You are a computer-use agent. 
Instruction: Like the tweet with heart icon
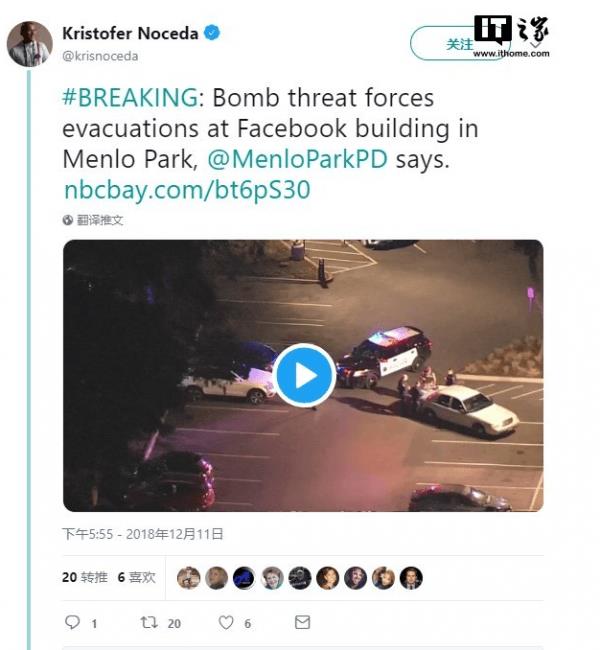tap(226, 622)
